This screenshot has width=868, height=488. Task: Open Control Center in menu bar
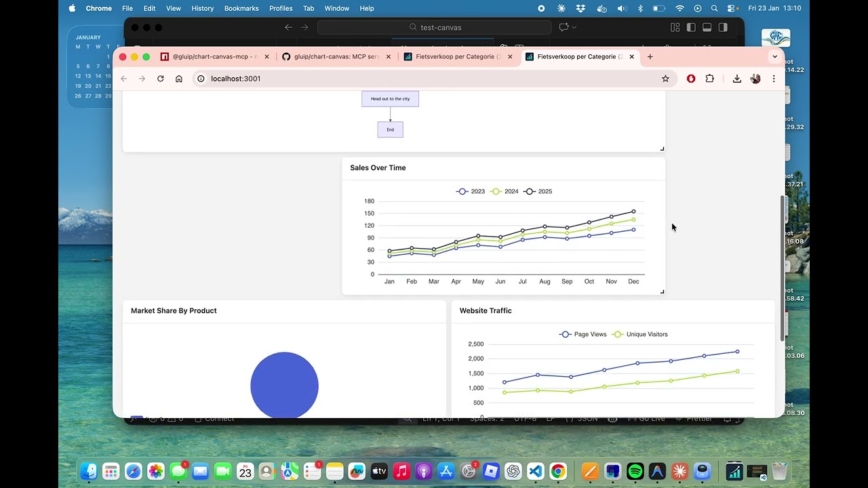click(x=732, y=8)
